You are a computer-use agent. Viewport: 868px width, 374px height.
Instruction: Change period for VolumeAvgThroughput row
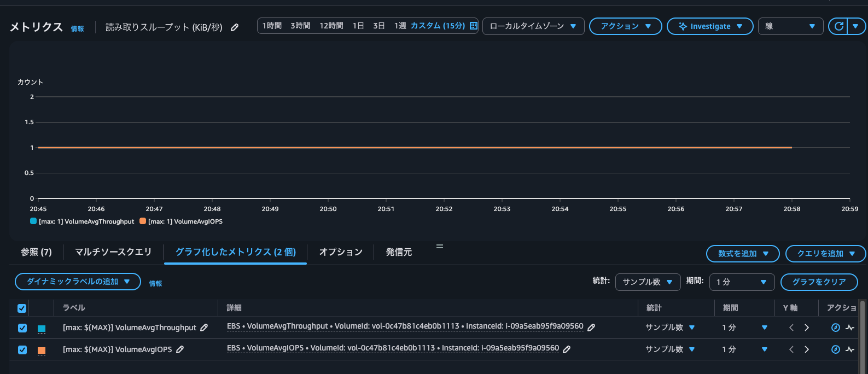pos(745,328)
